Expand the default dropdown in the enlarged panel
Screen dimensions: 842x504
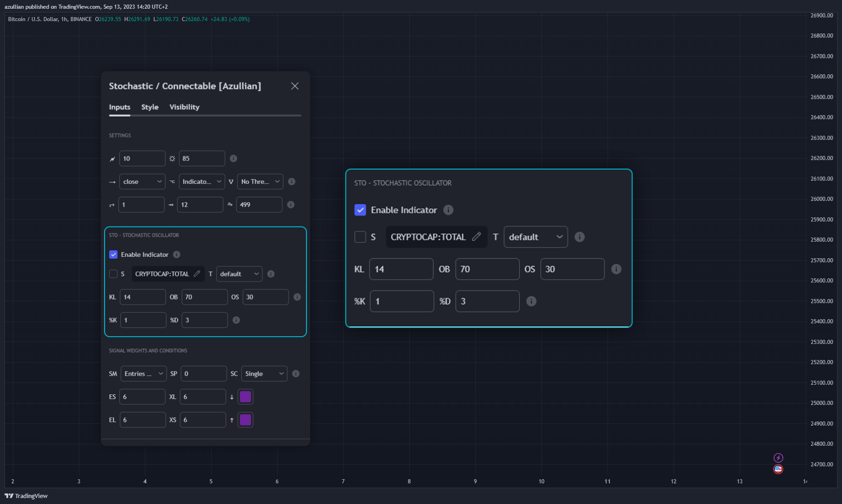click(536, 237)
